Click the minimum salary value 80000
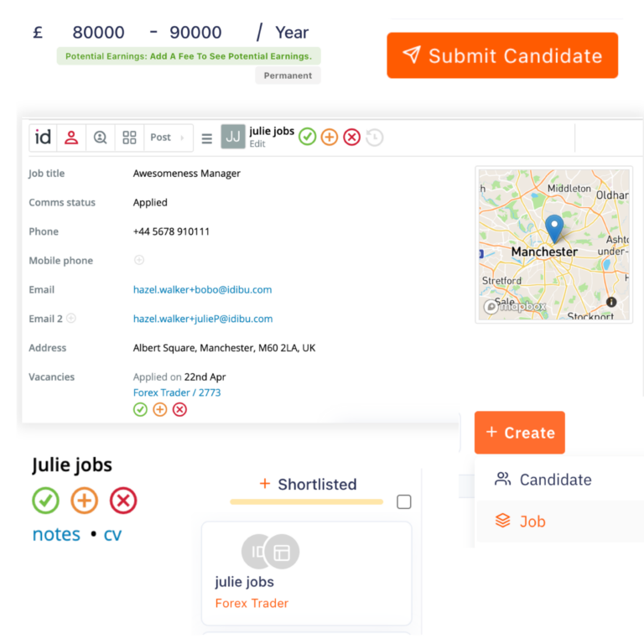This screenshot has height=644, width=644. [x=99, y=33]
